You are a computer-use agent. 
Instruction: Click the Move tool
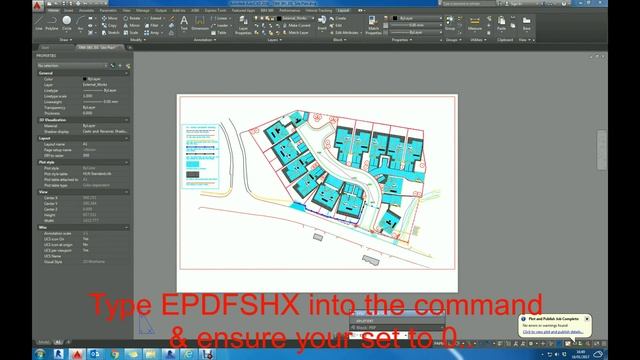109,18
